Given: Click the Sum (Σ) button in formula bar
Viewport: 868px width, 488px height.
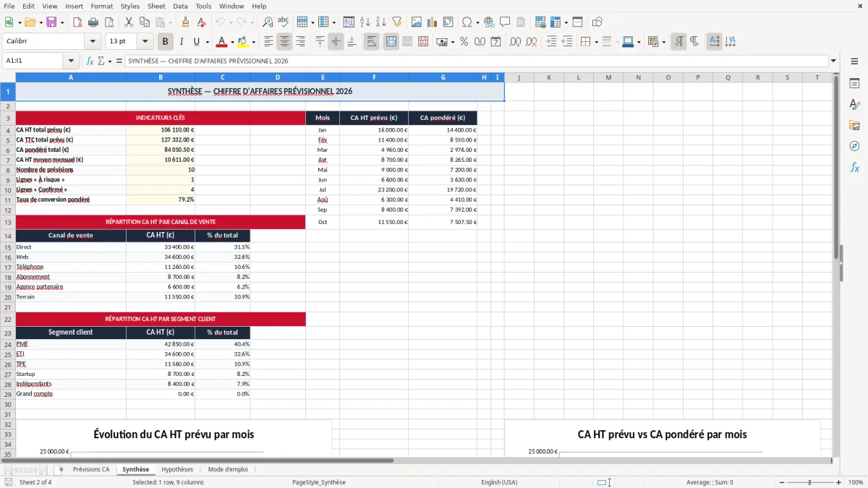Looking at the screenshot, I should (x=101, y=61).
